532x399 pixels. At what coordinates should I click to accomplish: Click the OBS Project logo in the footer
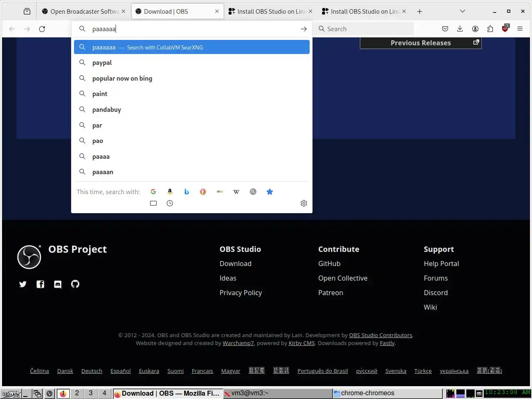click(29, 257)
